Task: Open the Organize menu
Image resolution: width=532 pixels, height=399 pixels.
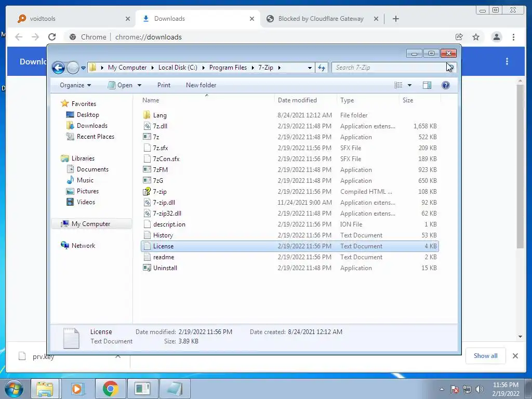Action: pos(75,85)
